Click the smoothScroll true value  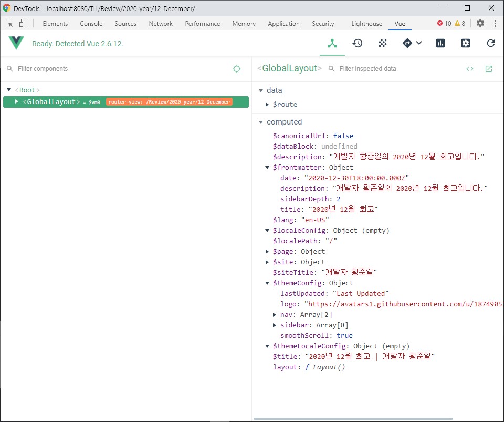pos(344,335)
